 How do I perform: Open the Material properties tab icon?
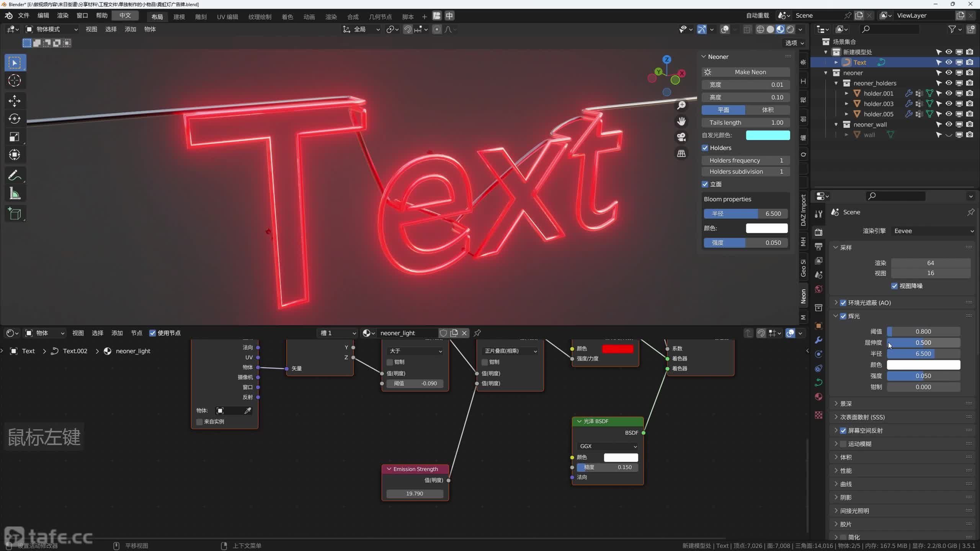tap(818, 397)
